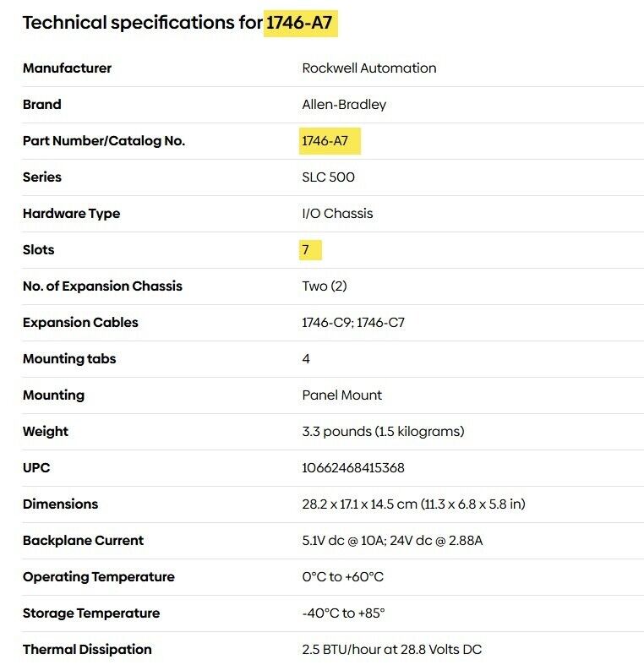This screenshot has height=665, width=644.
Task: Click the Thermal Dissipation value
Action: 392,650
